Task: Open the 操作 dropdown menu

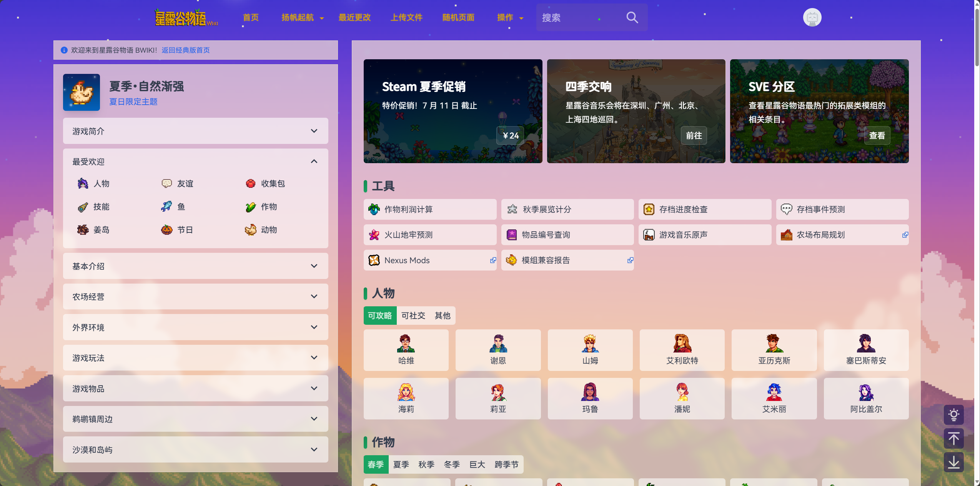Action: pyautogui.click(x=510, y=17)
